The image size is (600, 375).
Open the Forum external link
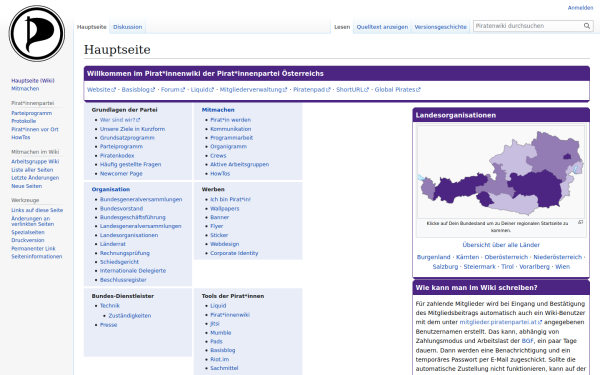pyautogui.click(x=173, y=90)
